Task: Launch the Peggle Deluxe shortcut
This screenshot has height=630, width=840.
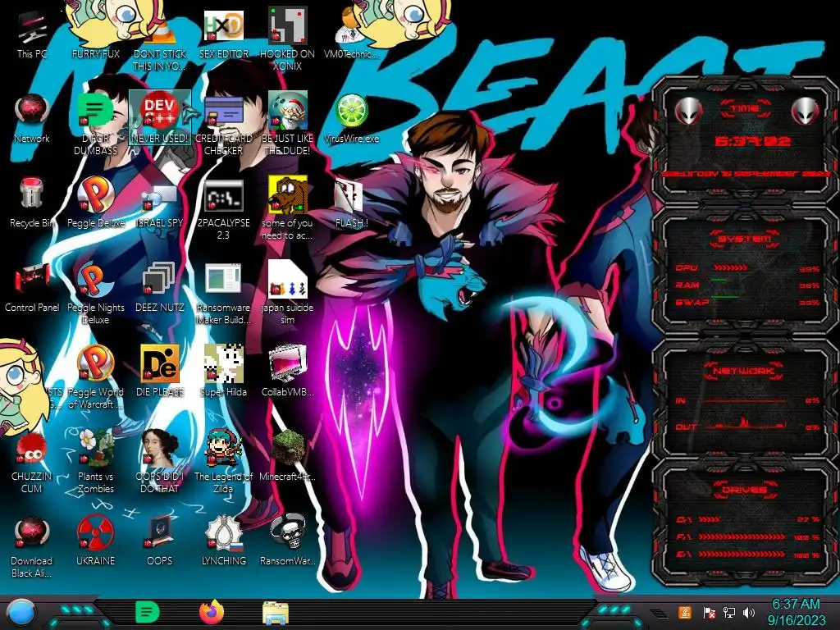Action: coord(95,203)
